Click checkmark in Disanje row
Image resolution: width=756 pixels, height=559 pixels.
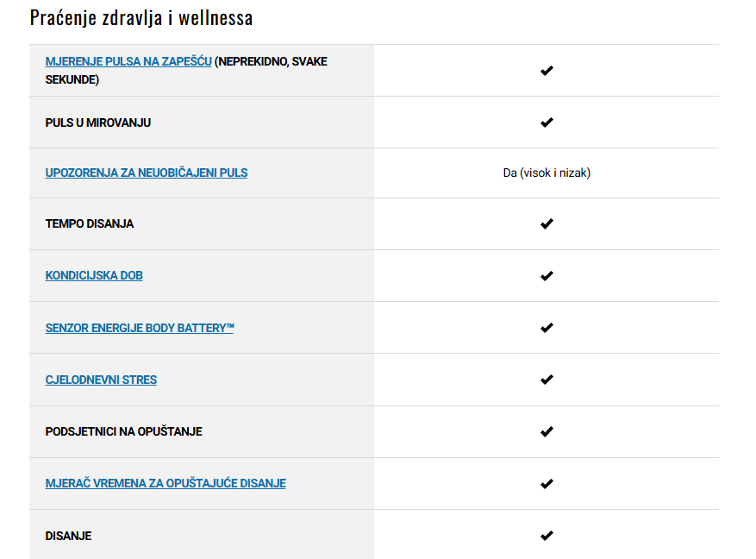pyautogui.click(x=547, y=536)
